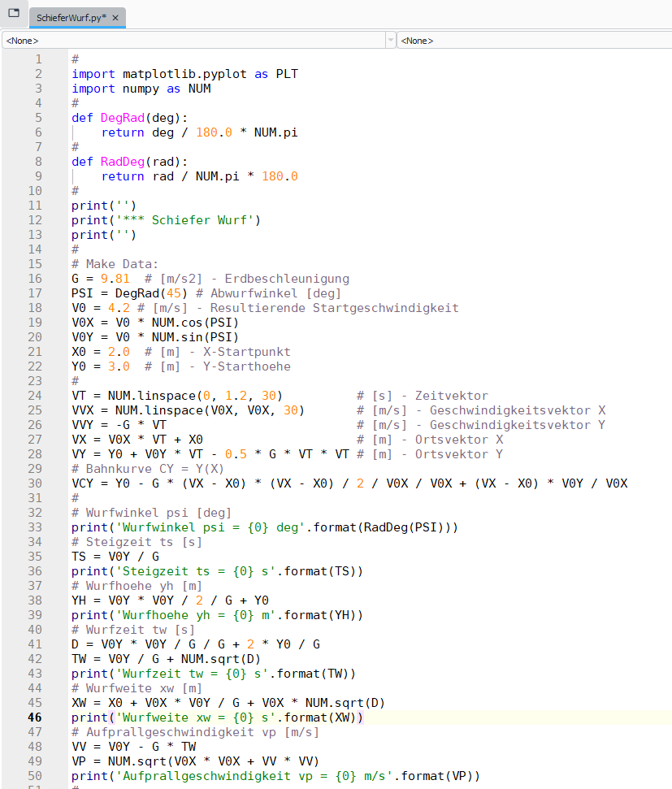Click print('Aufprallgeschwindigkeit vp') line
Screen dimensions: 672x789
coord(275,776)
